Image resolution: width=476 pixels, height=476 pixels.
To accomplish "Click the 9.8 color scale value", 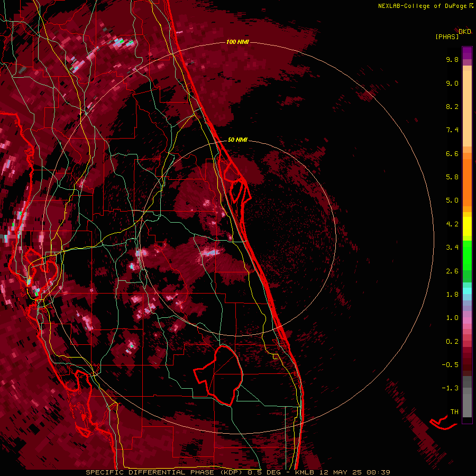I will point(452,59).
